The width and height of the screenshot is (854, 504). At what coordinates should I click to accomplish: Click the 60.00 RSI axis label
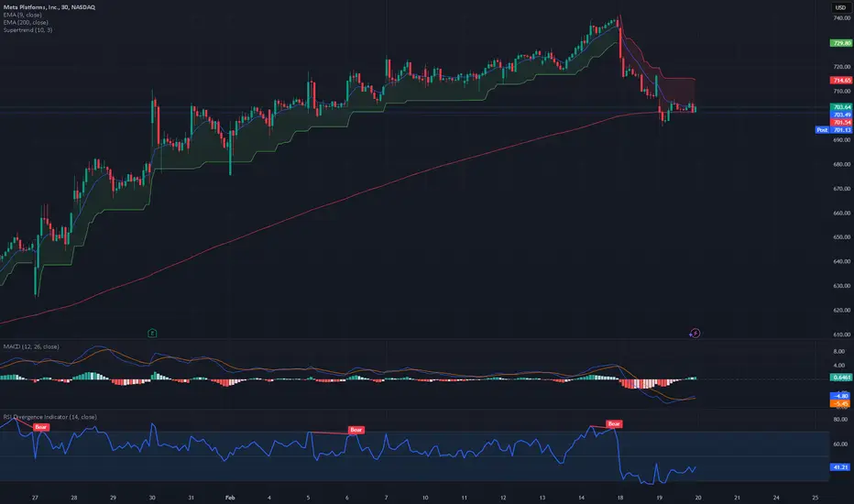[x=840, y=444]
